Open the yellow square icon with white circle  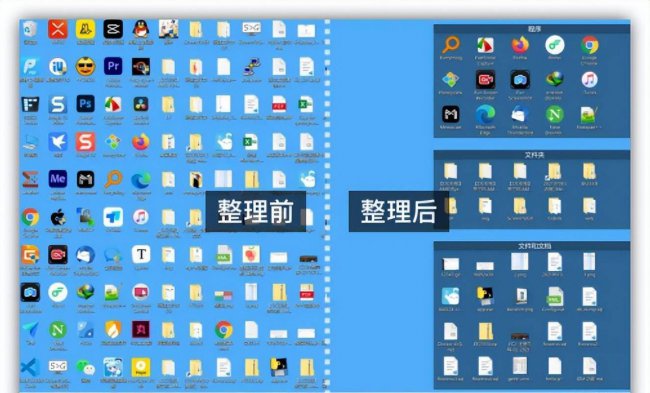(x=141, y=368)
